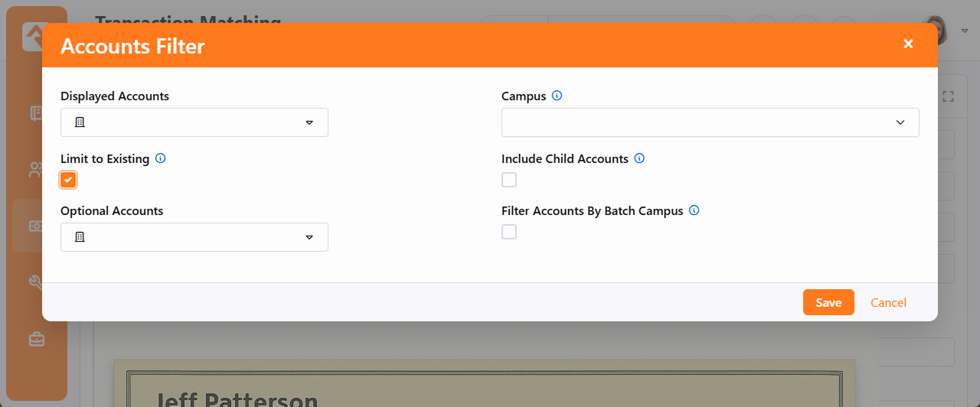The width and height of the screenshot is (980, 407).
Task: Uncheck the Limit to Existing checkbox
Action: 68,180
